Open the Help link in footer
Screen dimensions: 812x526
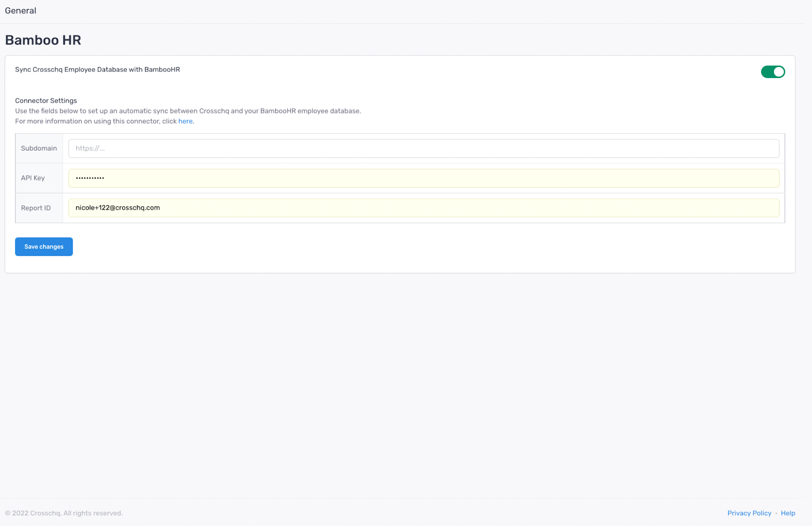tap(788, 513)
